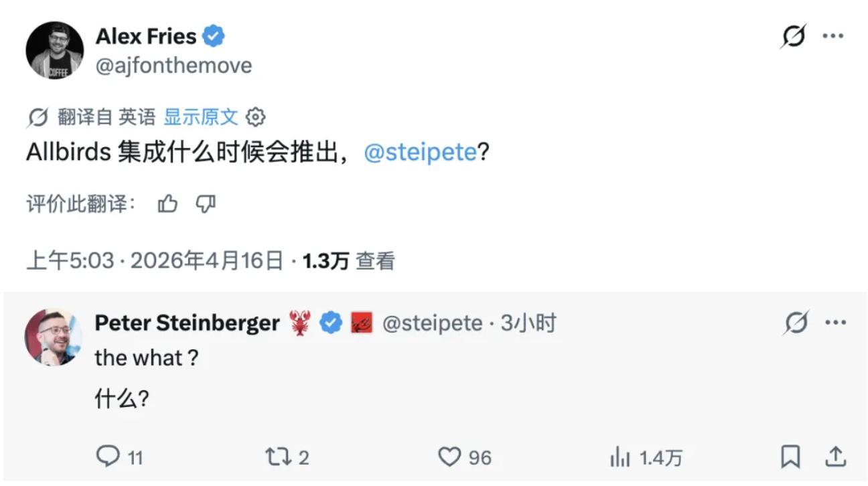Image resolution: width=868 pixels, height=486 pixels.
Task: Share Peter Steinberger's reply
Action: click(x=835, y=457)
